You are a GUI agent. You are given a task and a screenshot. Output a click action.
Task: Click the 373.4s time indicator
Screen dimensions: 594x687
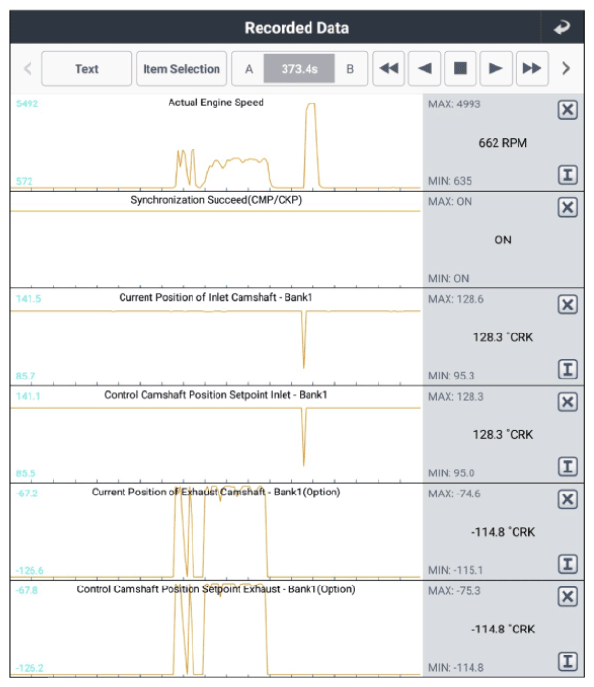tap(299, 69)
